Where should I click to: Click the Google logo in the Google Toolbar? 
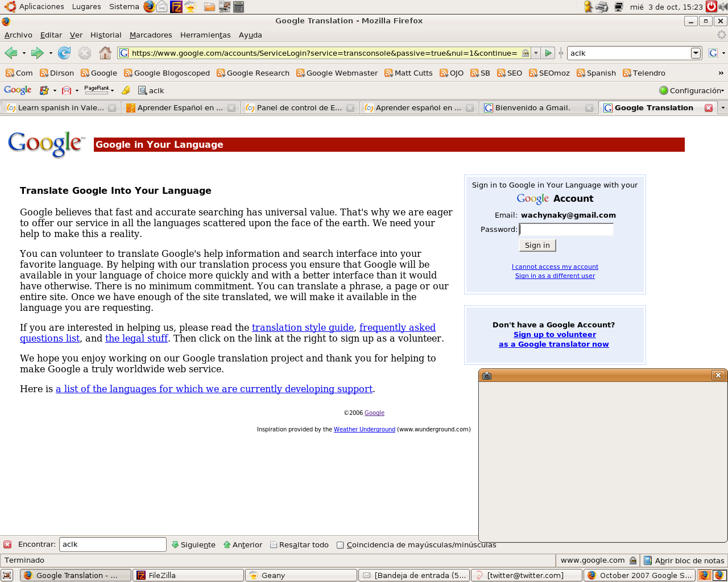click(18, 90)
